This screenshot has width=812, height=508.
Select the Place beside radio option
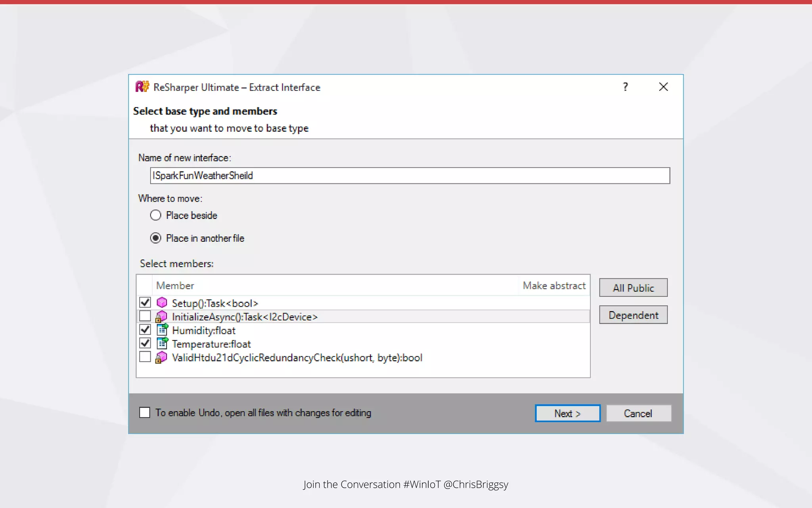pyautogui.click(x=155, y=215)
